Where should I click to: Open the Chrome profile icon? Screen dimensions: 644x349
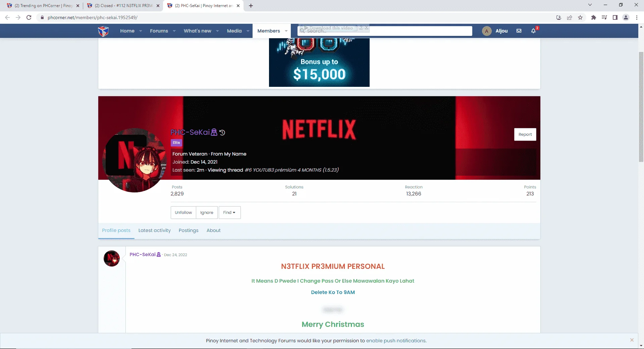click(x=626, y=17)
